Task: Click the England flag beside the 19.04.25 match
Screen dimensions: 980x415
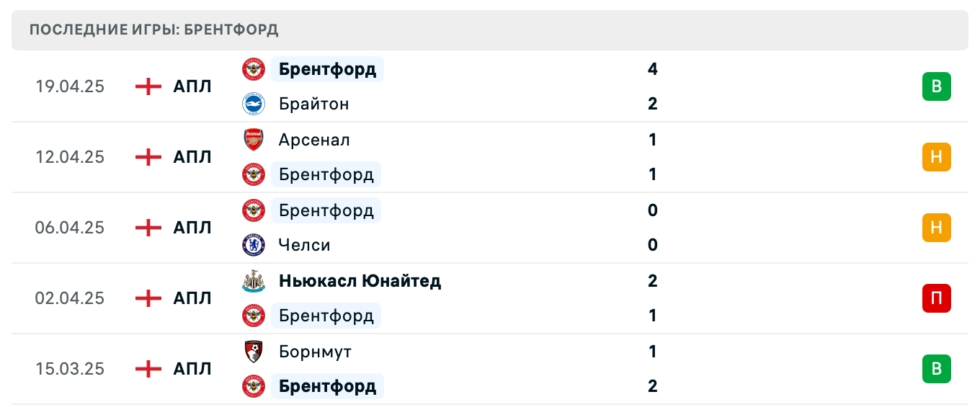Action: tap(147, 86)
